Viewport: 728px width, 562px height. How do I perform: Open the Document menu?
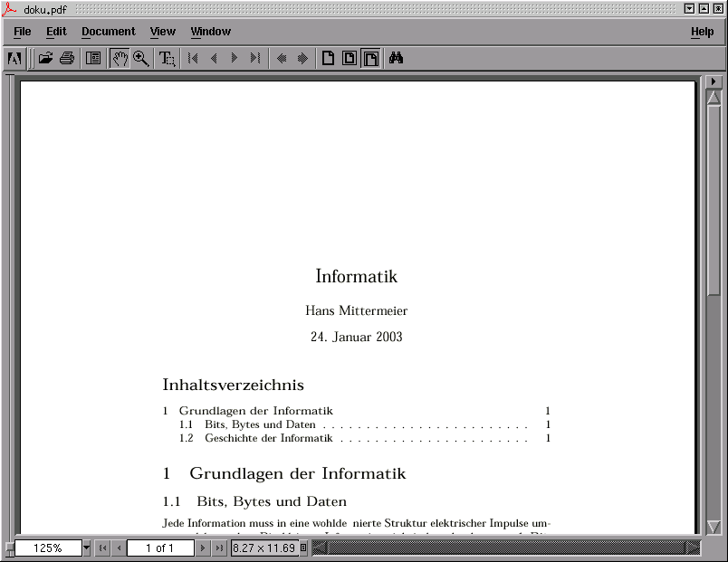108,32
